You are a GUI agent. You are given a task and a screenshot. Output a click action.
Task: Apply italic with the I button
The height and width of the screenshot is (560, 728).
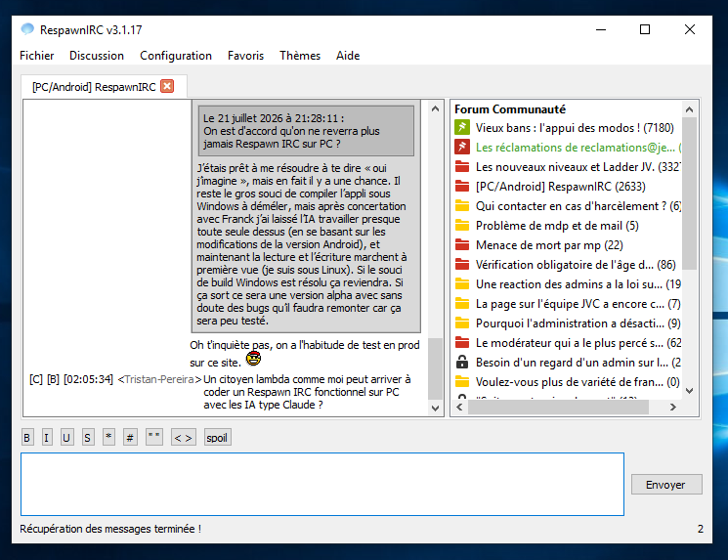[x=47, y=438]
